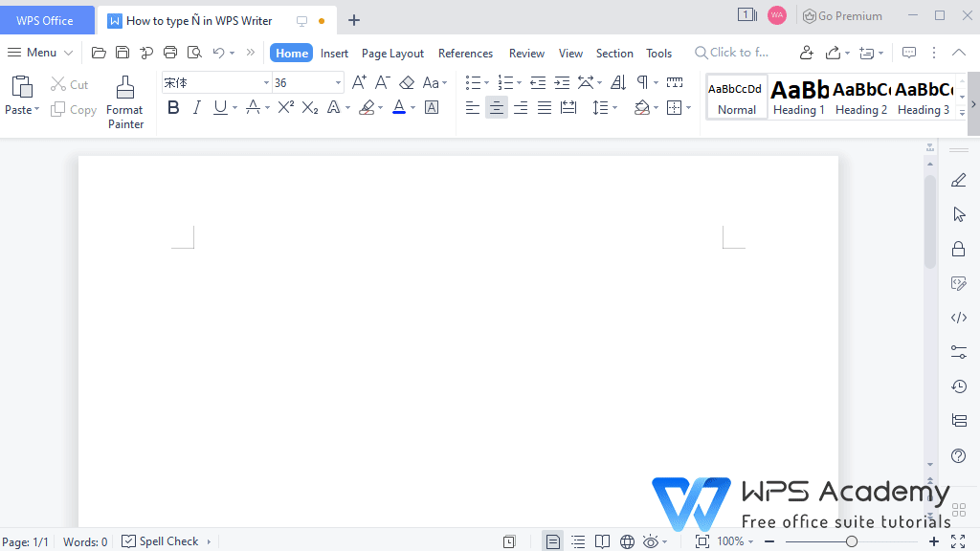Viewport: 980px width, 551px height.
Task: Toggle Center alignment button
Action: [497, 108]
